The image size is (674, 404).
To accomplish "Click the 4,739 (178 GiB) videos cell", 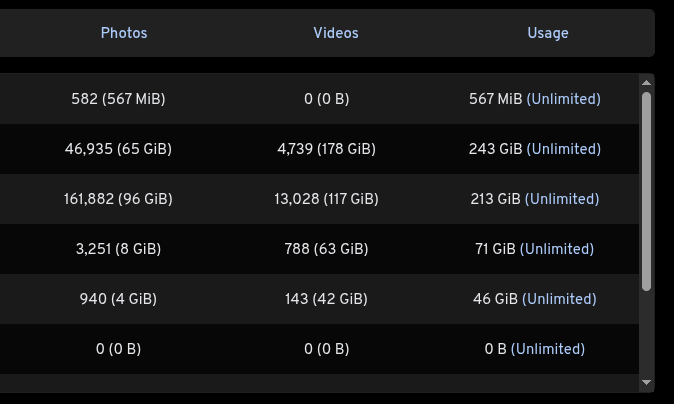I will (326, 149).
